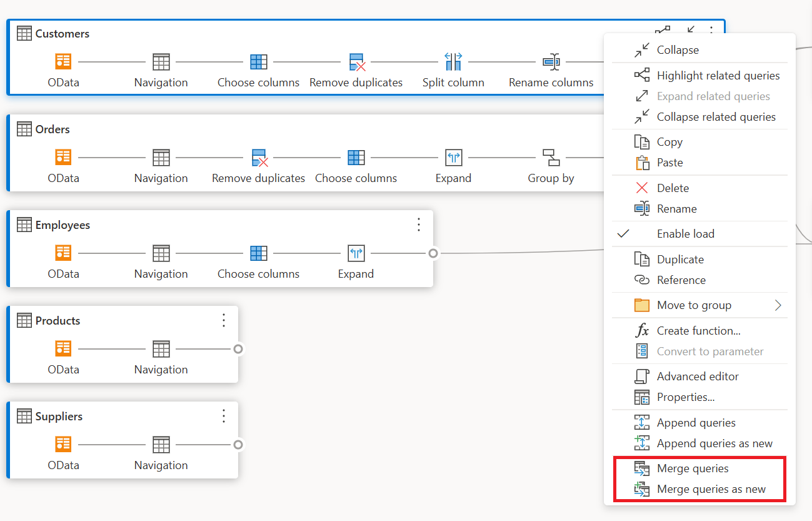812x521 pixels.
Task: Click the Products table icon in header
Action: 24,321
